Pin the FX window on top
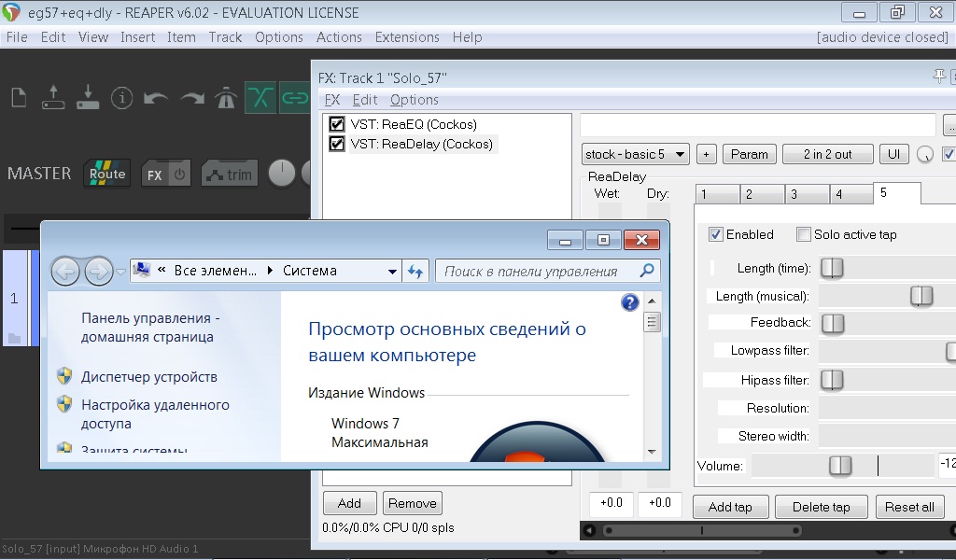 click(939, 77)
